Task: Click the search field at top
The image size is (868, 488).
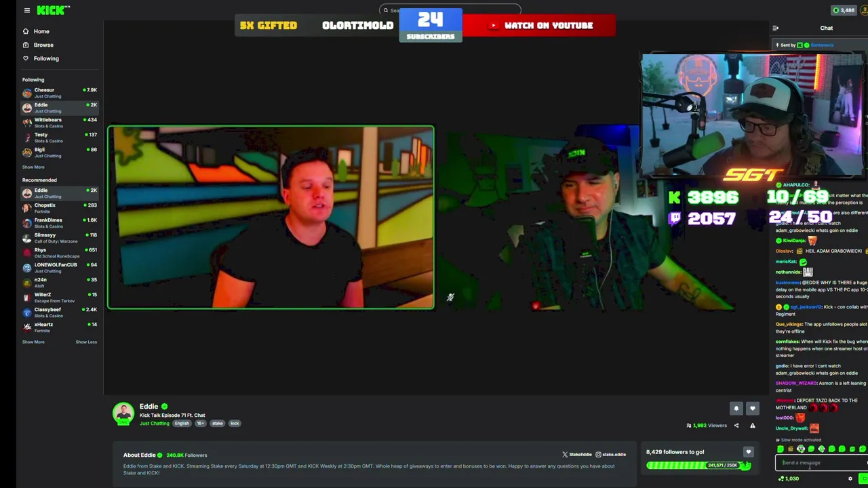Action: pyautogui.click(x=450, y=10)
